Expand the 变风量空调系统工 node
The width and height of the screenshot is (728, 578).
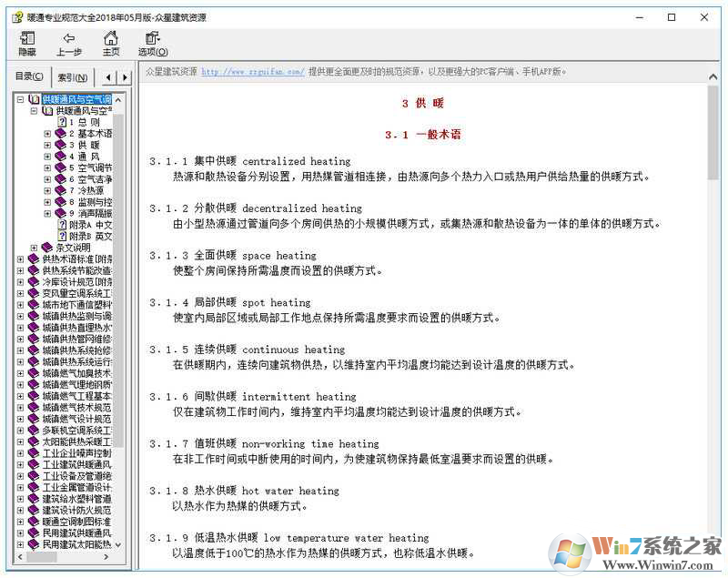point(20,293)
